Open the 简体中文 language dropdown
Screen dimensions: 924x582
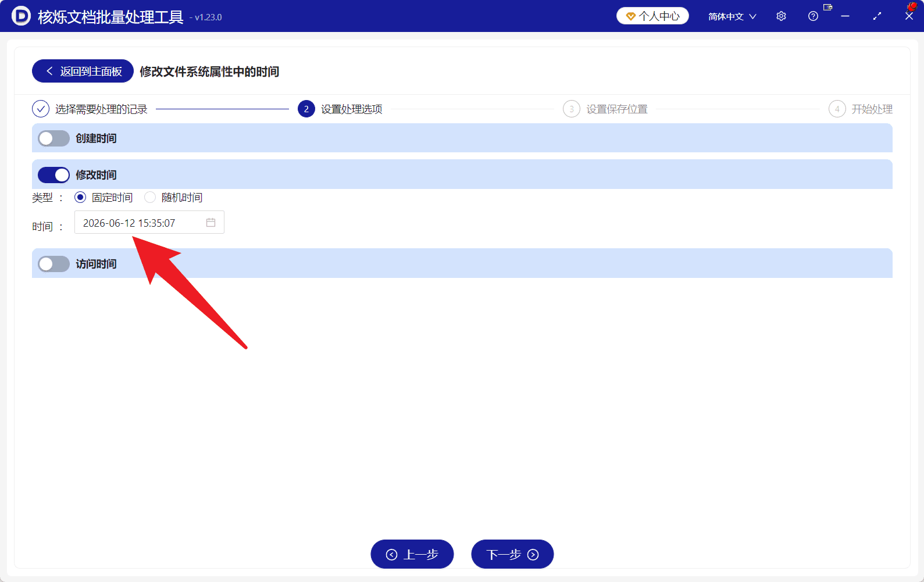tap(732, 16)
